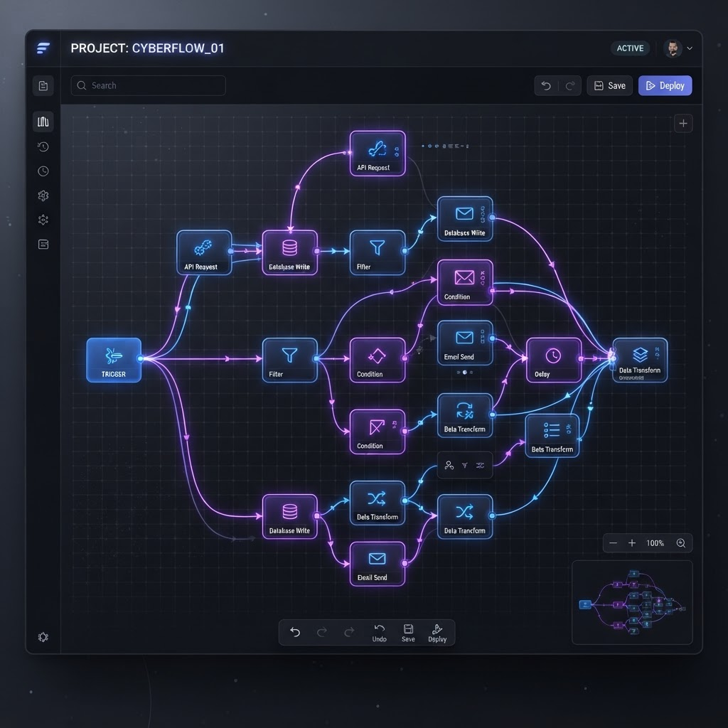Click the Search input field
Image resolution: width=728 pixels, height=728 pixels.
point(149,85)
